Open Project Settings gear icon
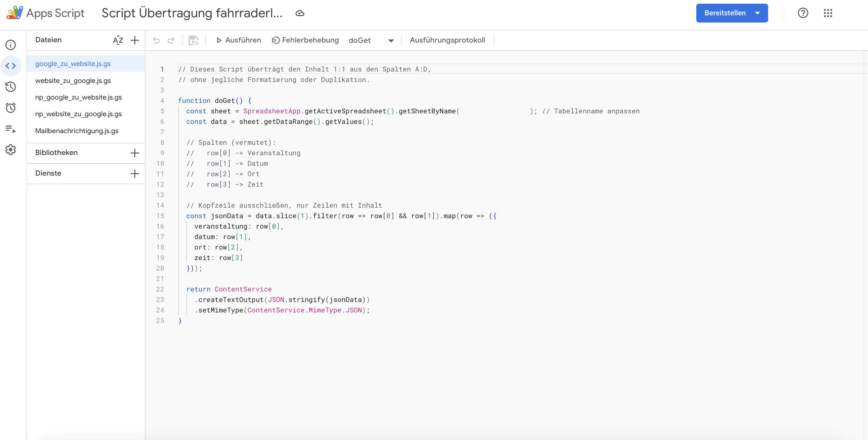This screenshot has width=868, height=440. [x=11, y=149]
